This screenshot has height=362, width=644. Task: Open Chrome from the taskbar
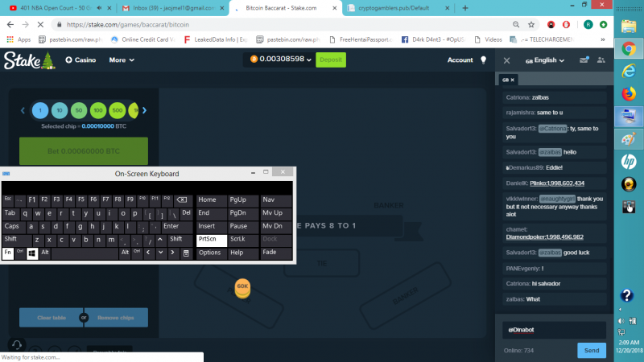pos(629,49)
